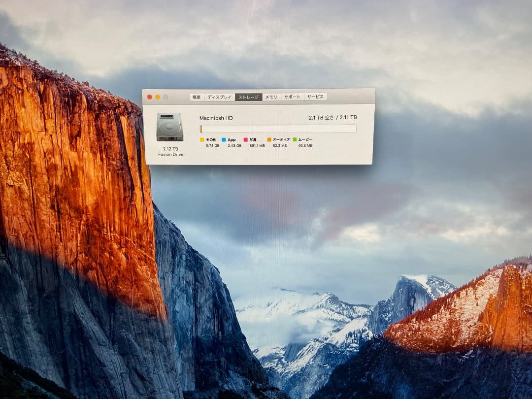Open the サポート (Support) tab
532x399 pixels.
(294, 97)
